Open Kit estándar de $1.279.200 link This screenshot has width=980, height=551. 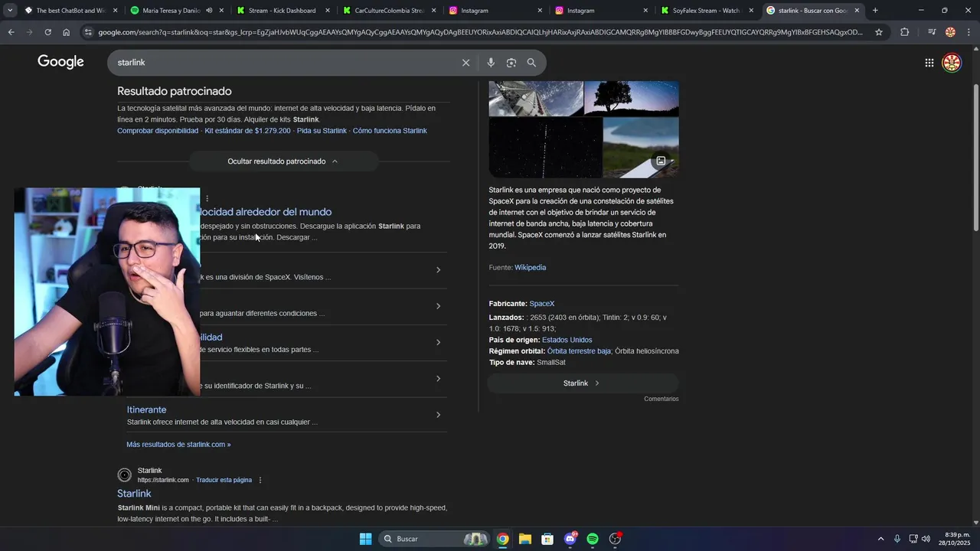coord(247,131)
